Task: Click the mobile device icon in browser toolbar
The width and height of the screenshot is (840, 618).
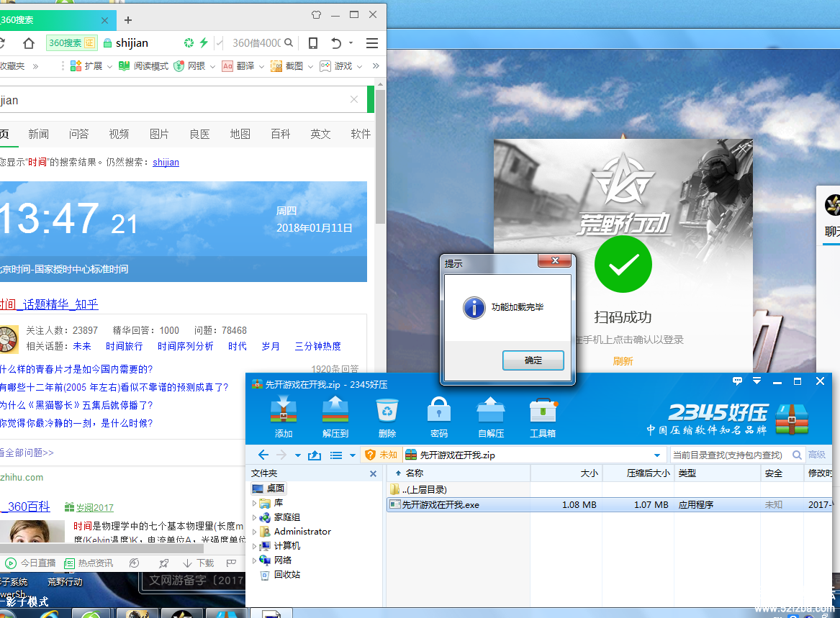Action: click(x=313, y=43)
